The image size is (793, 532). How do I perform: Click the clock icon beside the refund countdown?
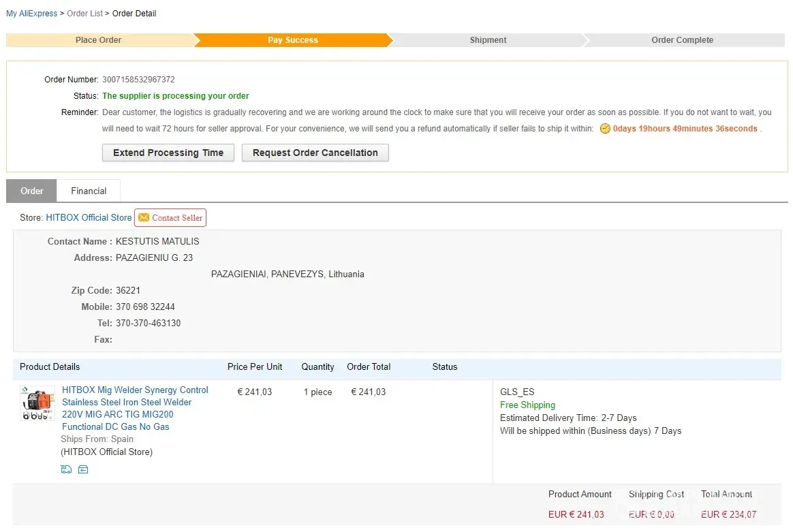(x=605, y=129)
